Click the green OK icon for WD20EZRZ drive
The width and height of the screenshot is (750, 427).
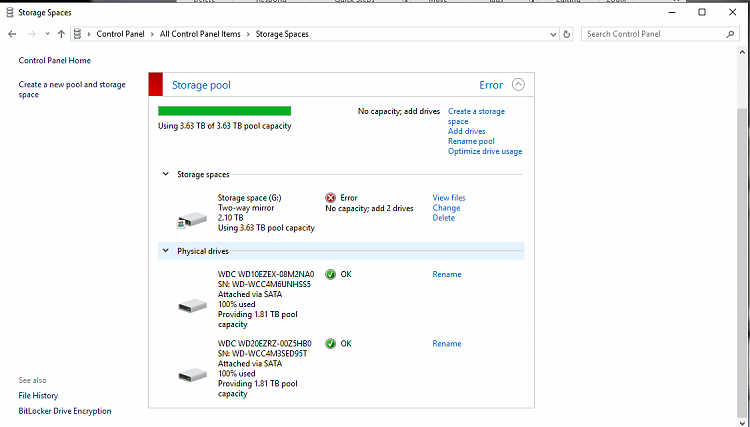tap(331, 343)
